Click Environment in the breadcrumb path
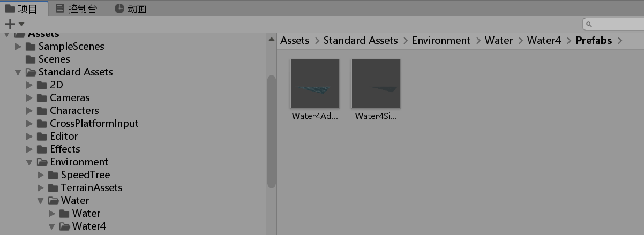This screenshot has width=644, height=235. pyautogui.click(x=441, y=41)
